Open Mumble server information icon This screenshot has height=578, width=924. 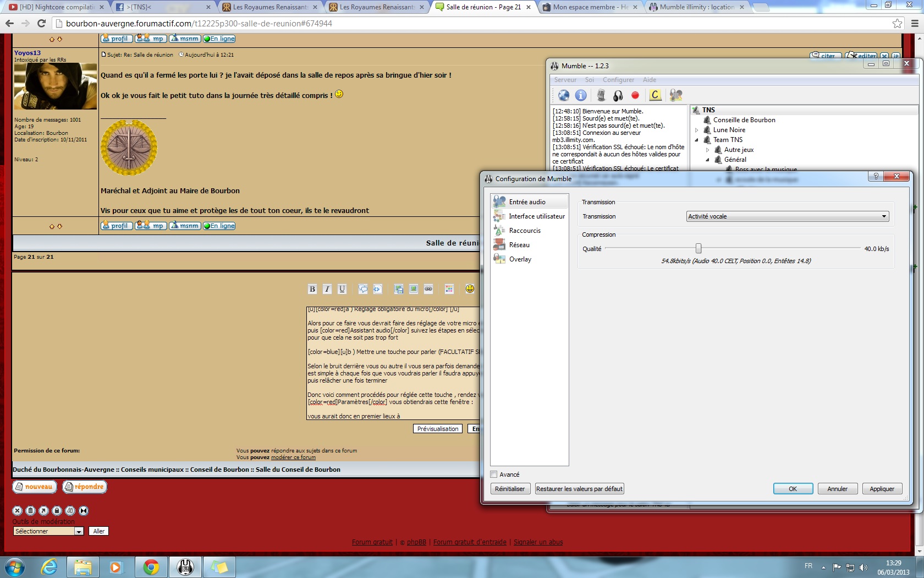(581, 95)
